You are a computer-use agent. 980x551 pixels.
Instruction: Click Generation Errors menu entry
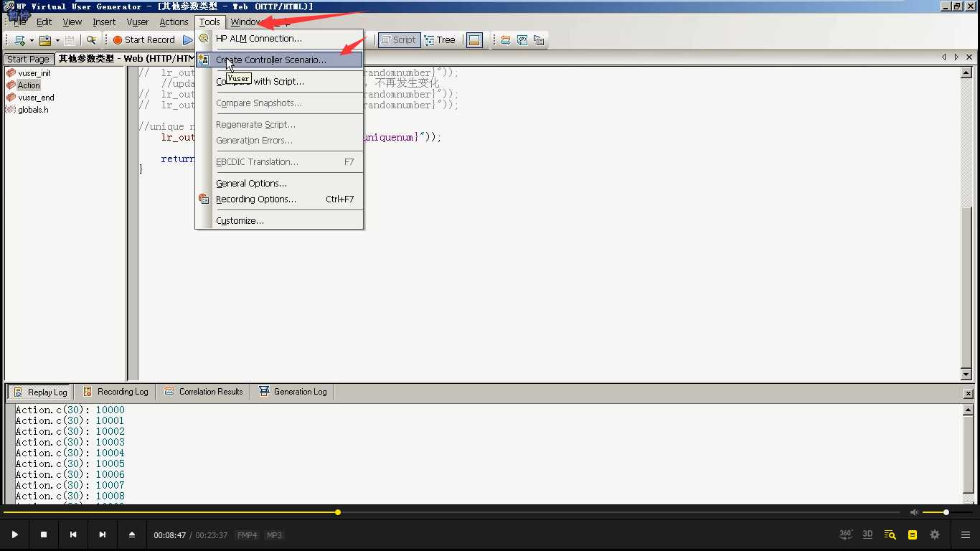(x=280, y=140)
